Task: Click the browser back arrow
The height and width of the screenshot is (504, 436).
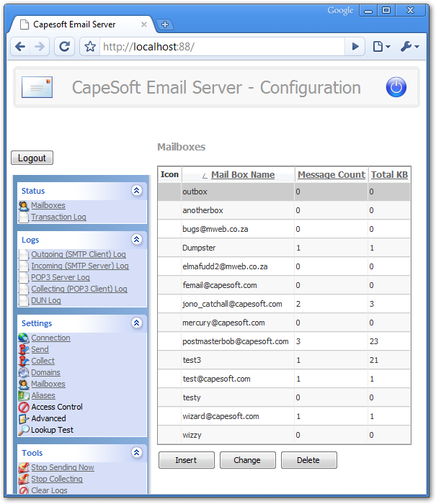Action: [20, 47]
